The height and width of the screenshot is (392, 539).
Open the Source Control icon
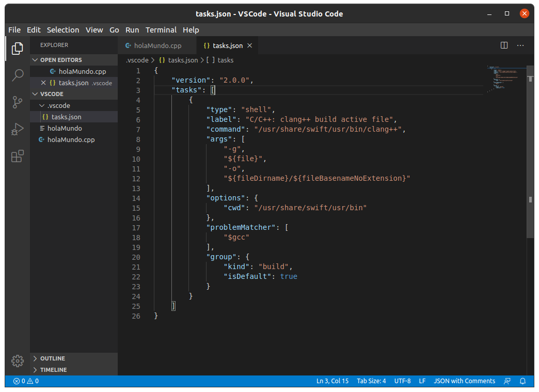[17, 102]
